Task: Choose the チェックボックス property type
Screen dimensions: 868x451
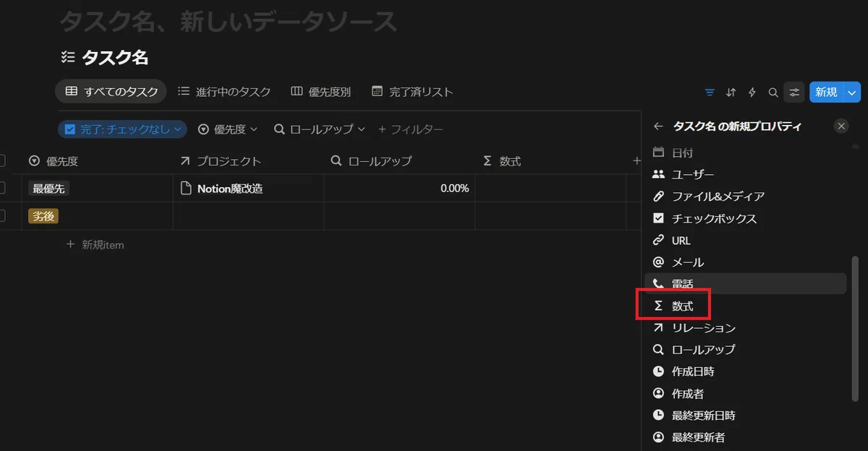Action: [745, 218]
